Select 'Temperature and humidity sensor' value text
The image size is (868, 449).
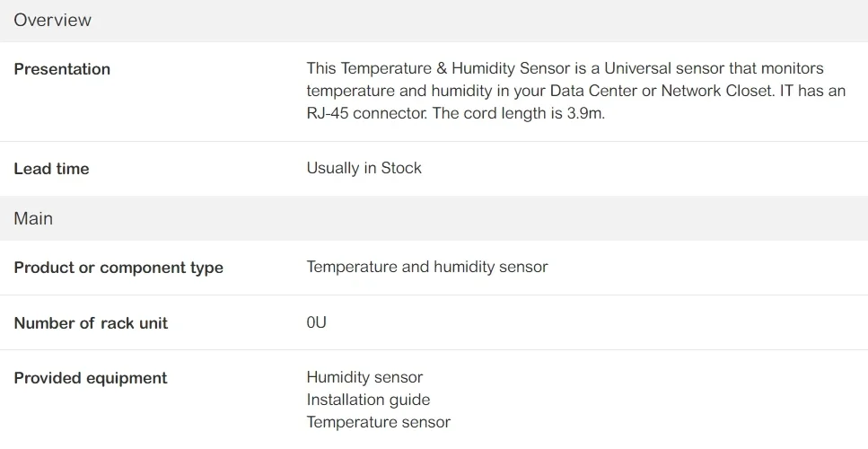click(426, 267)
